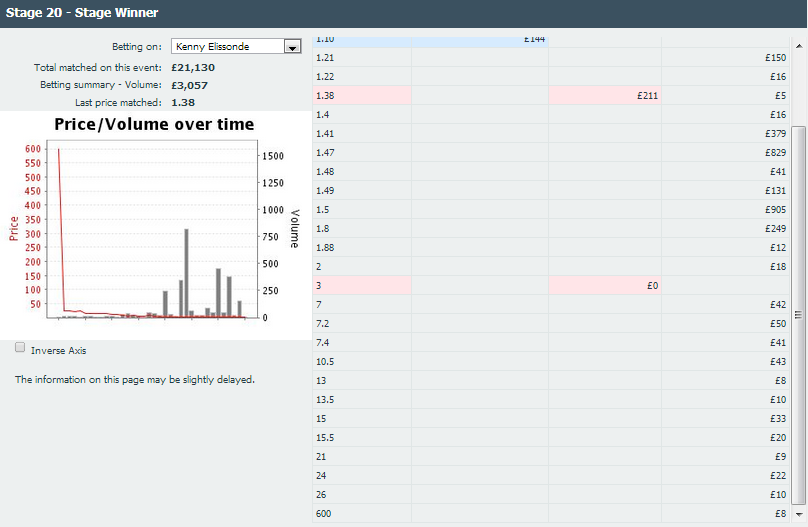Select the 600 price row label
Screen dimensions: 808x527
[x=324, y=514]
